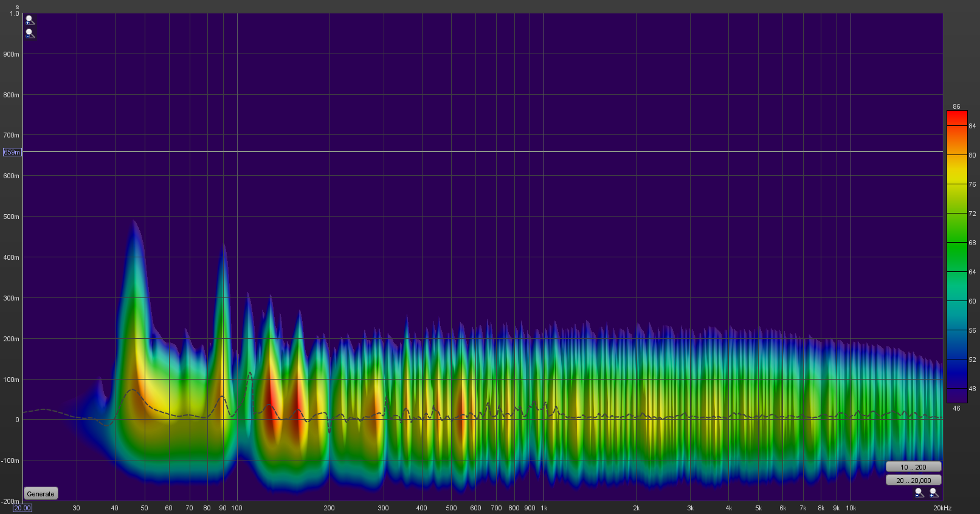Zoom out the horizontal frequency axis
The height and width of the screenshot is (514, 980).
pos(919,493)
